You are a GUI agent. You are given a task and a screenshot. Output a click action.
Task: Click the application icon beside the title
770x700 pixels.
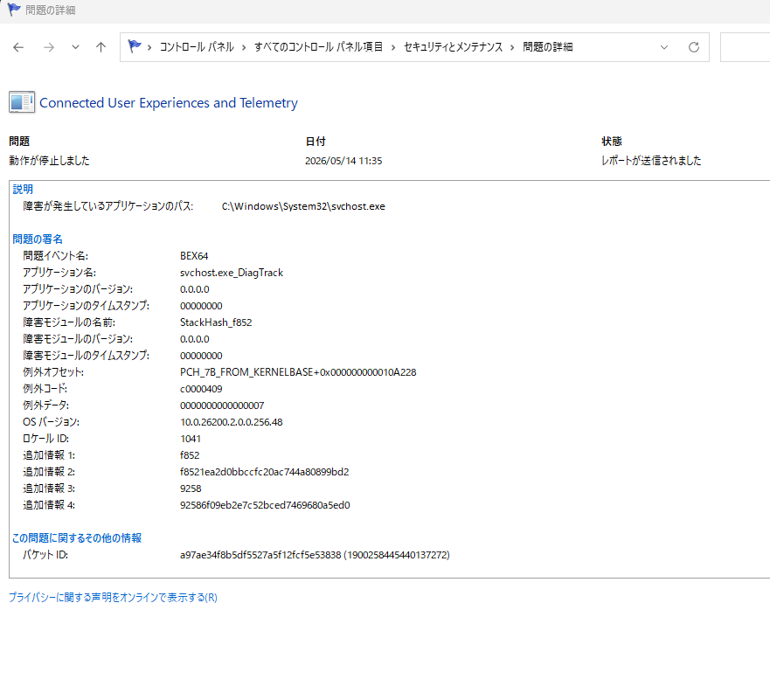(x=22, y=102)
